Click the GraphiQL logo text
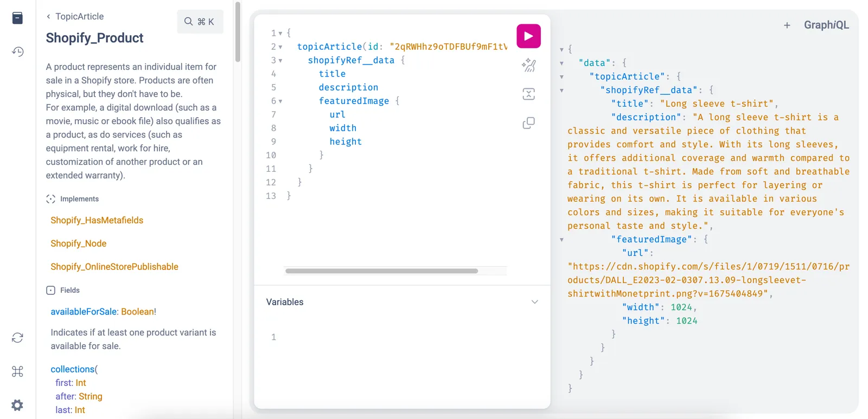868x419 pixels. click(x=826, y=25)
